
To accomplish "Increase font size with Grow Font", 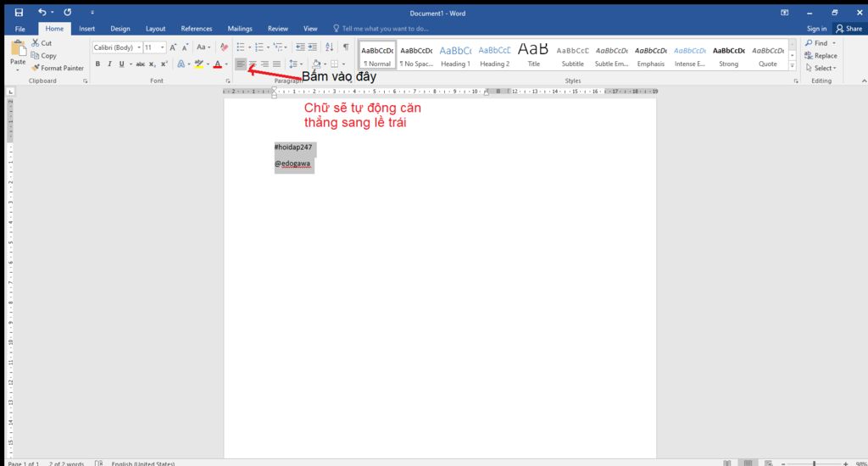I will pyautogui.click(x=173, y=47).
